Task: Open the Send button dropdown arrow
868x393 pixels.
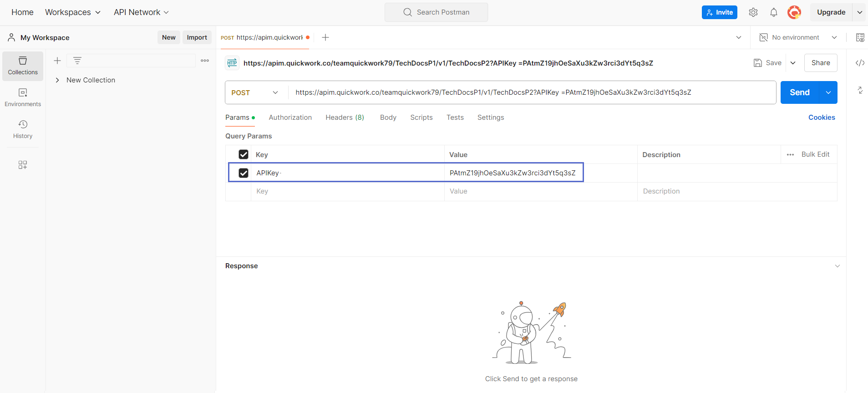Action: [x=828, y=92]
